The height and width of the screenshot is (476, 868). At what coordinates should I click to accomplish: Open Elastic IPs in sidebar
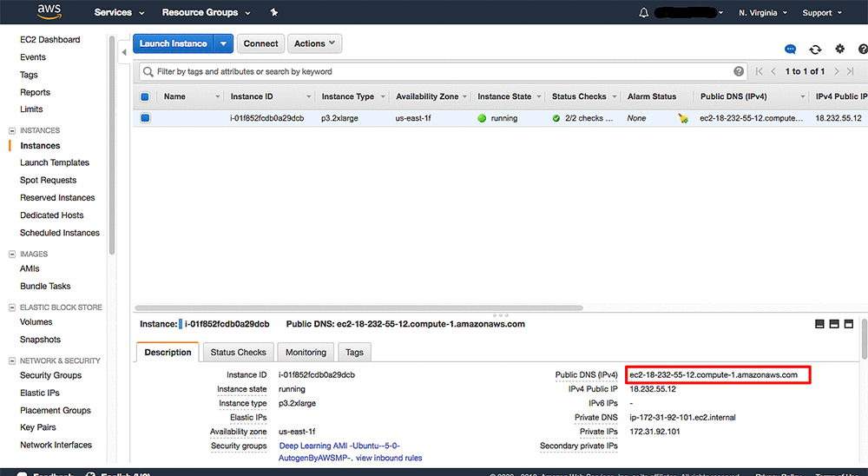40,393
